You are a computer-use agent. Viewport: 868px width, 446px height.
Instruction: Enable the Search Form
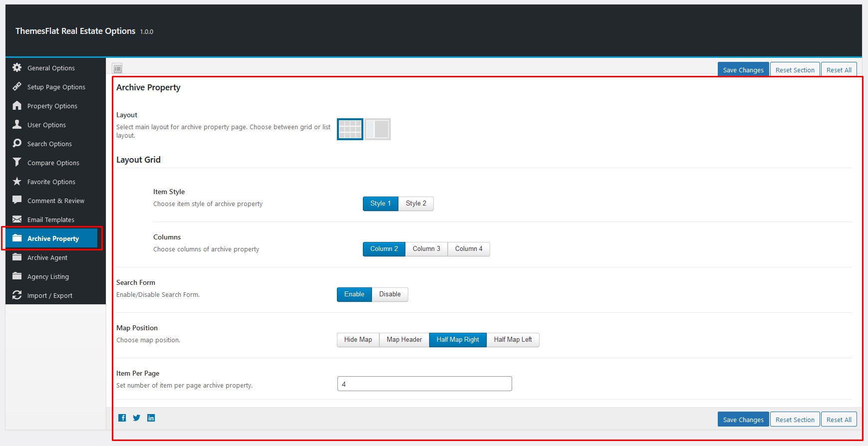point(354,294)
